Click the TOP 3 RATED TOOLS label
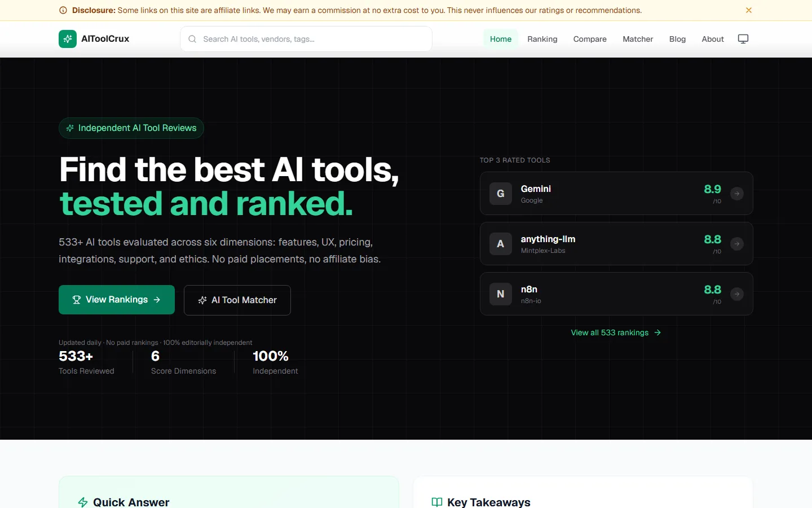812x508 pixels. (515, 160)
